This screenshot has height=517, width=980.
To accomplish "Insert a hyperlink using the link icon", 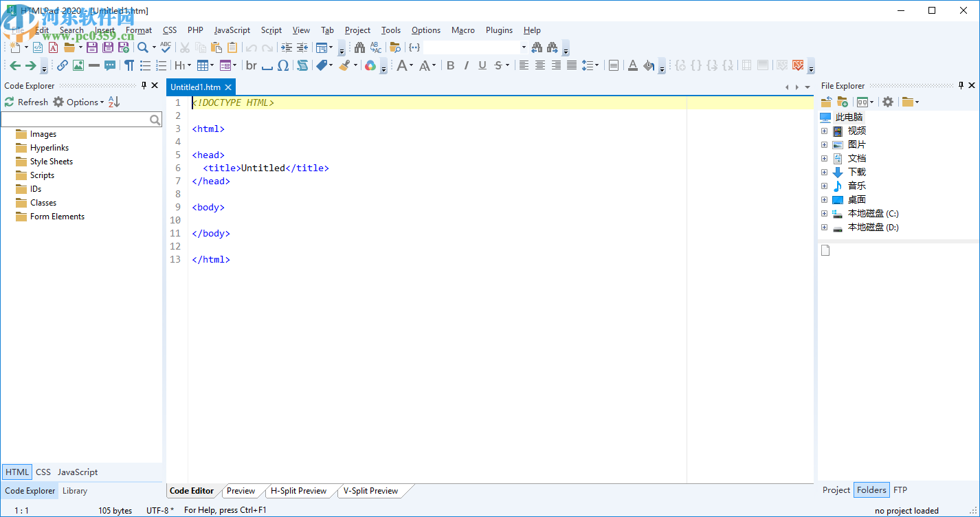I will pyautogui.click(x=62, y=65).
